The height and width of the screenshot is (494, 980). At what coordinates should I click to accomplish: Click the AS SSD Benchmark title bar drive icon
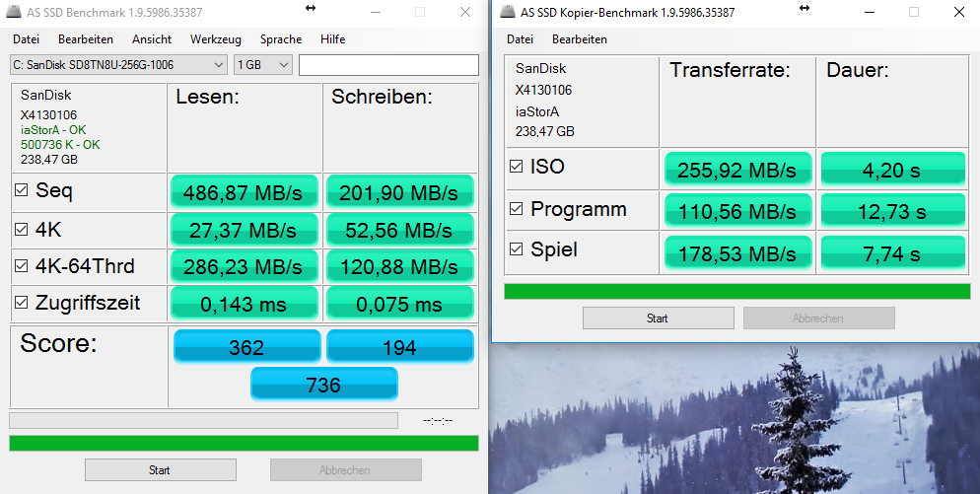[x=14, y=12]
